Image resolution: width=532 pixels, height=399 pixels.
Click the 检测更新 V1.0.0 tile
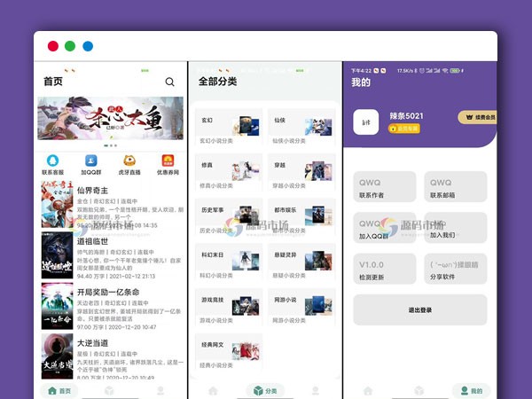click(x=385, y=269)
